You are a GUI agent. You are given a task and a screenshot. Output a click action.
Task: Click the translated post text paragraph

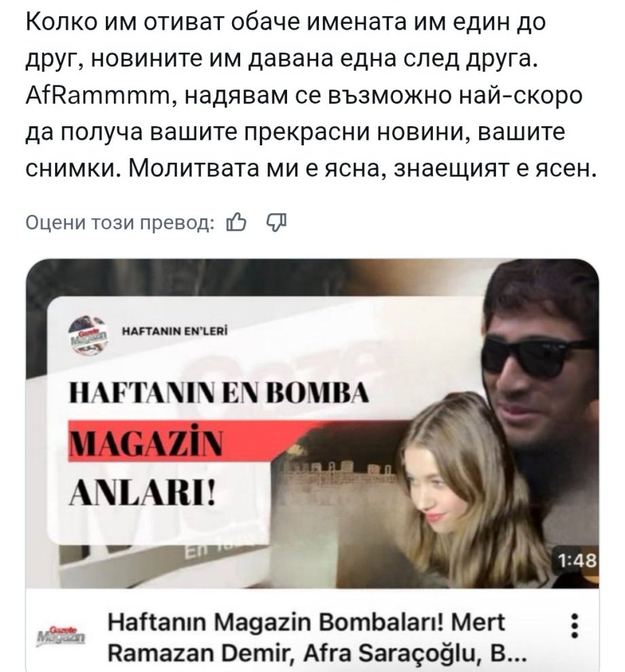click(311, 96)
